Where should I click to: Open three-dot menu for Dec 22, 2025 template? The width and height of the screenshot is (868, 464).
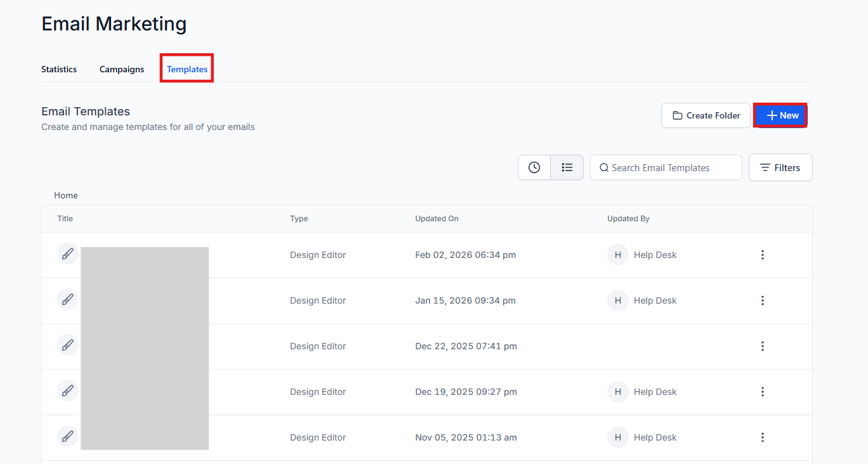click(762, 346)
